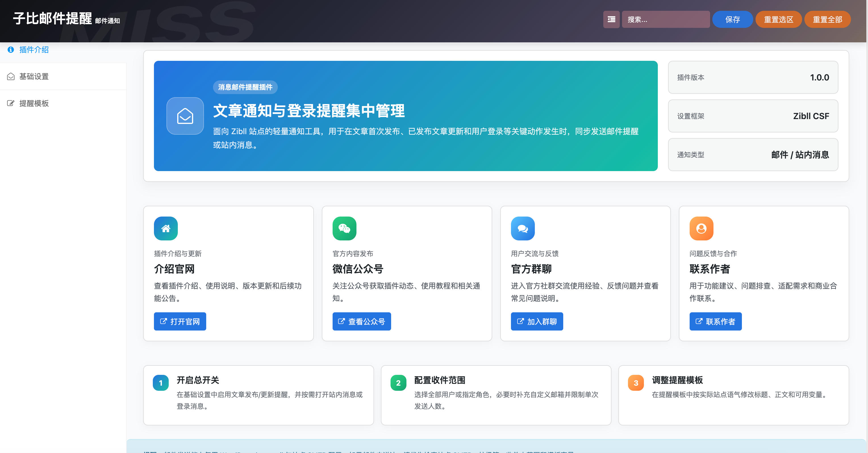Switch to 提醒模板 sidebar tab
868x453 pixels.
coord(63,103)
